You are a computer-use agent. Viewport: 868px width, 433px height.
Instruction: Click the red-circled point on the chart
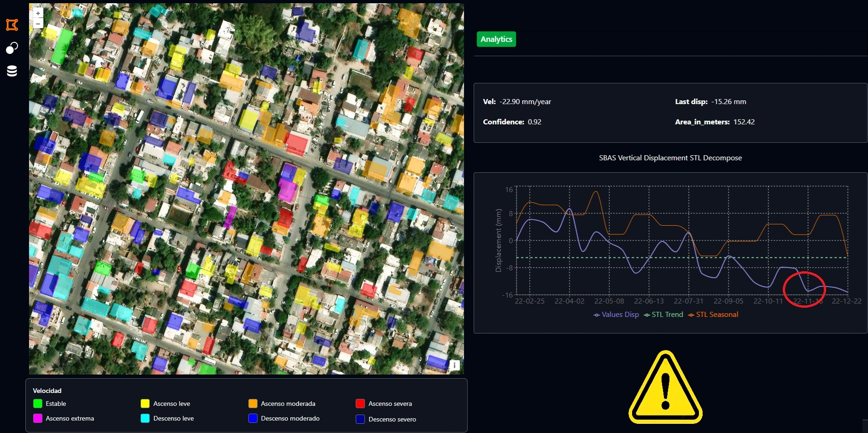click(808, 291)
